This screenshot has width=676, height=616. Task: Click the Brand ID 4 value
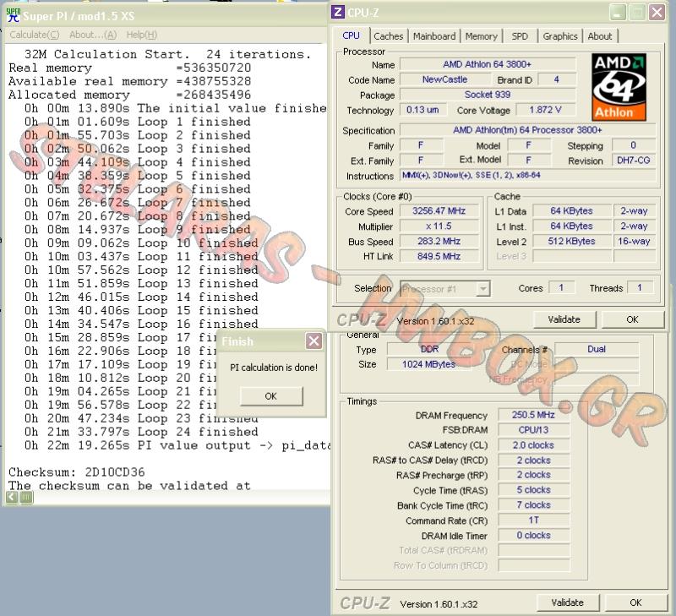click(556, 79)
